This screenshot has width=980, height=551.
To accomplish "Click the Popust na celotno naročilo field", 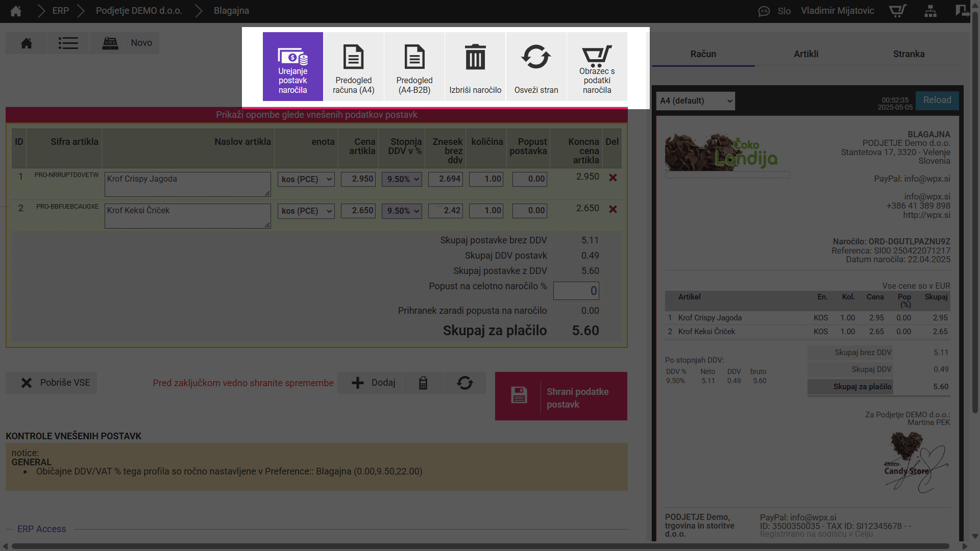I will click(x=576, y=291).
